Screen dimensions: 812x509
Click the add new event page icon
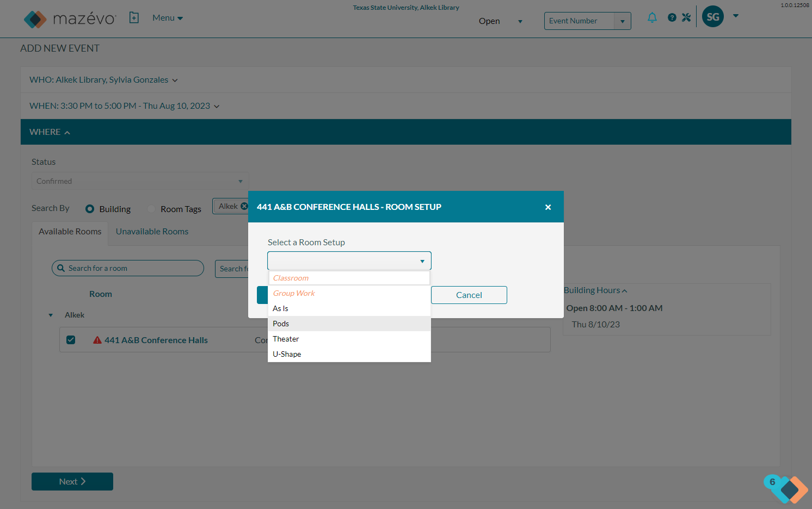134,18
